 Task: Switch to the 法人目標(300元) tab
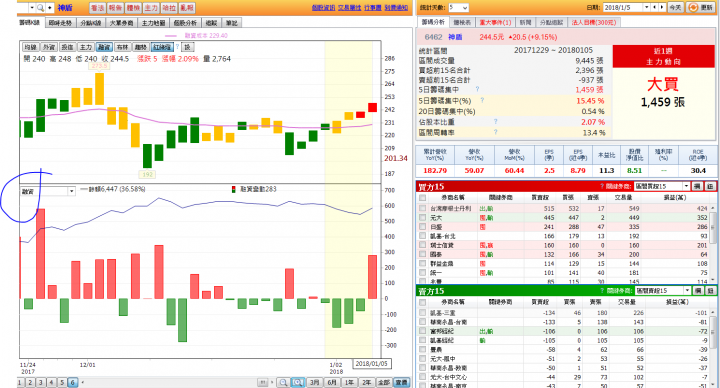click(x=594, y=22)
